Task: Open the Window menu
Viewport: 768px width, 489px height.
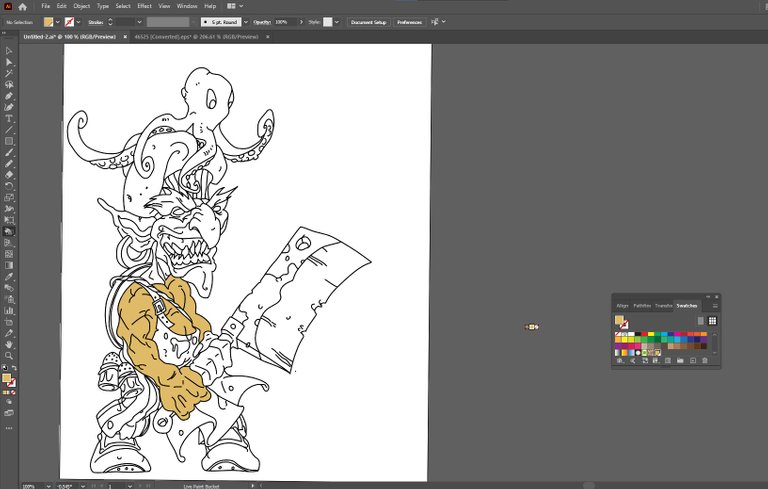Action: click(x=187, y=6)
